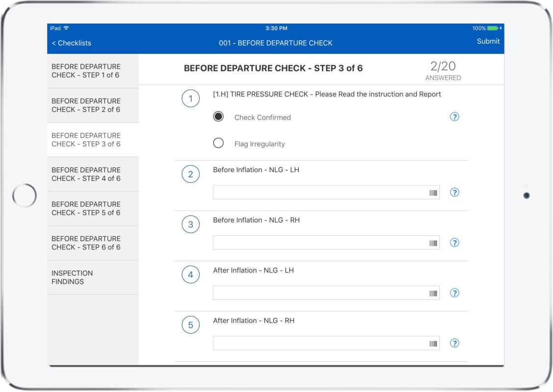Return to the Checklists list
The width and height of the screenshot is (553, 392).
[x=72, y=43]
